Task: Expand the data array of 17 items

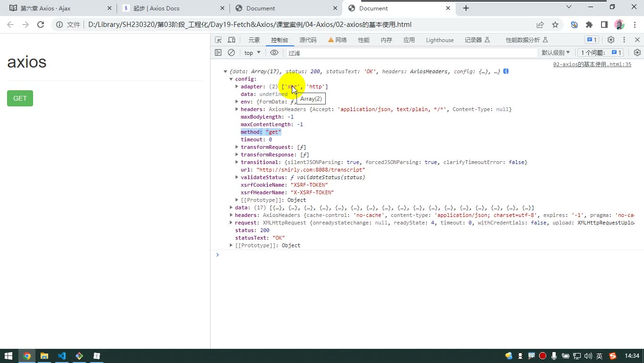Action: pyautogui.click(x=231, y=207)
